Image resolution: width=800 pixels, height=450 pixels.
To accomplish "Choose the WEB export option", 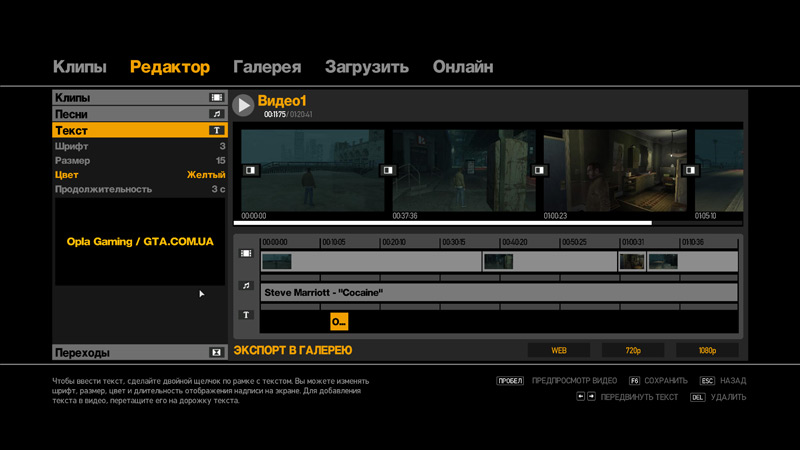I will [559, 351].
